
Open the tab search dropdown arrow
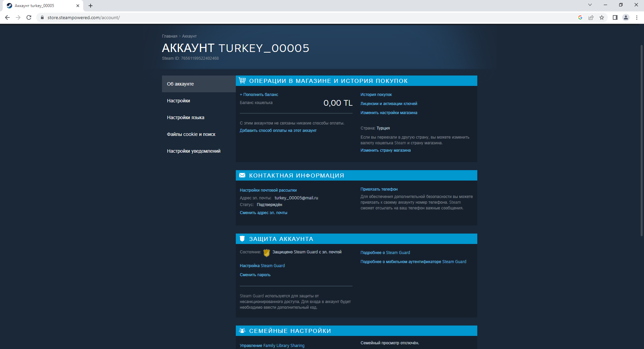[x=590, y=5]
